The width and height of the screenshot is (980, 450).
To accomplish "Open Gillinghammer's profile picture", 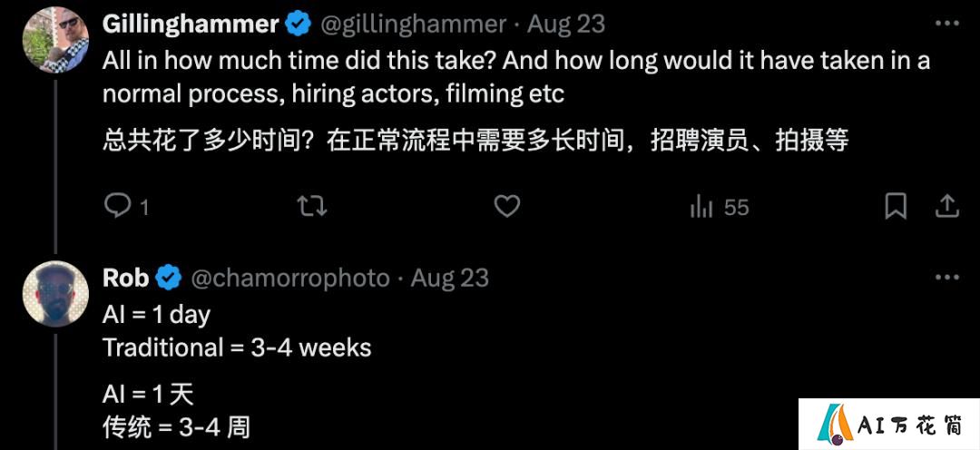I will click(55, 40).
